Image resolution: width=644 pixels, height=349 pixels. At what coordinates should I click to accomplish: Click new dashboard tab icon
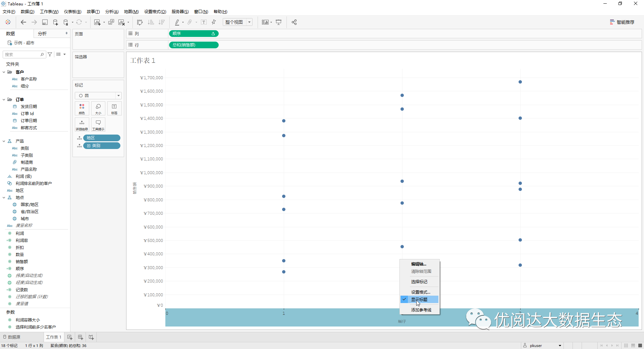[x=80, y=337]
